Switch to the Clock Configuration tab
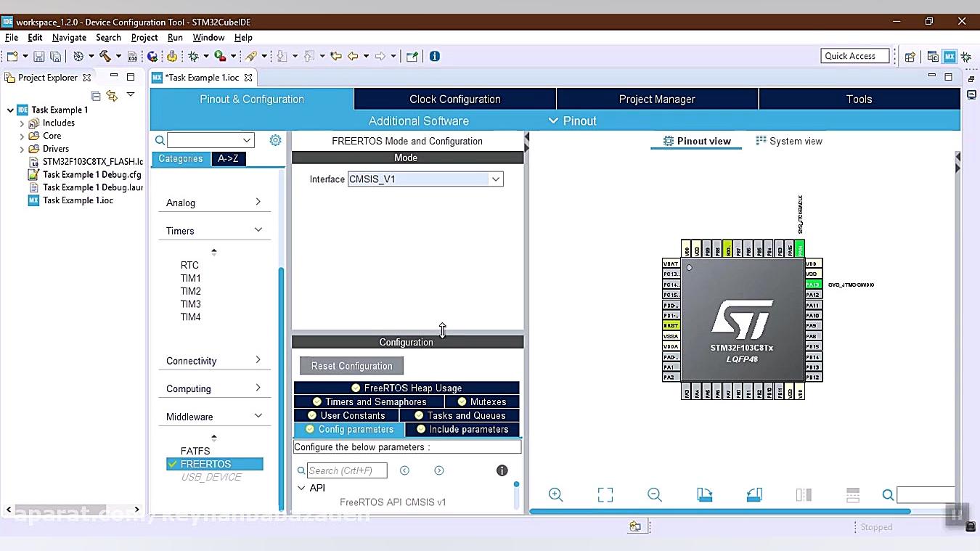 (454, 99)
